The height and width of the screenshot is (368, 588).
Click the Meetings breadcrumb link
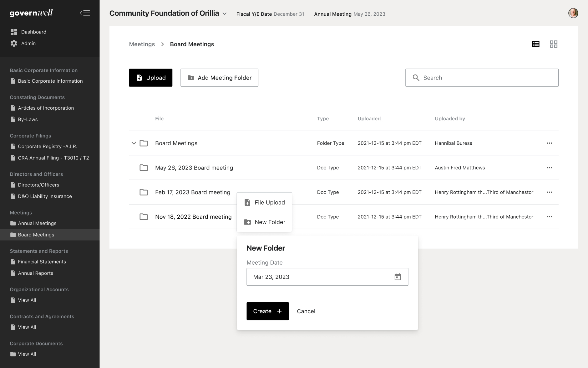coord(142,44)
